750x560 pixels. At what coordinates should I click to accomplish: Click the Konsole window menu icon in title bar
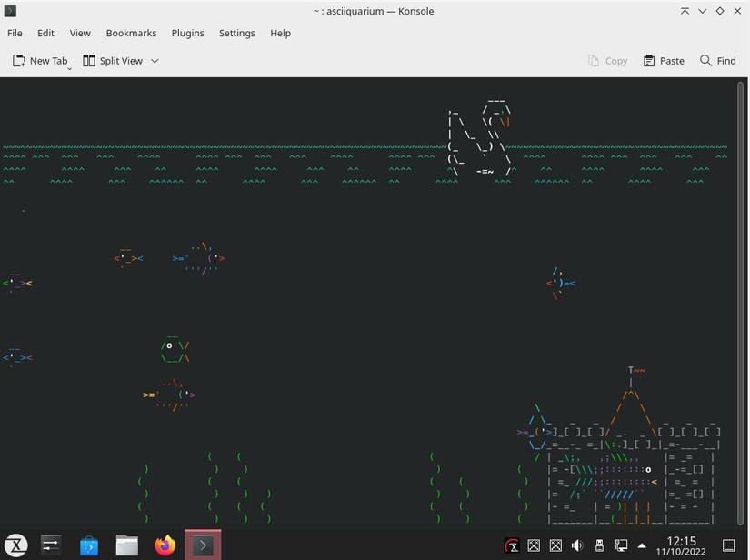pos(10,11)
